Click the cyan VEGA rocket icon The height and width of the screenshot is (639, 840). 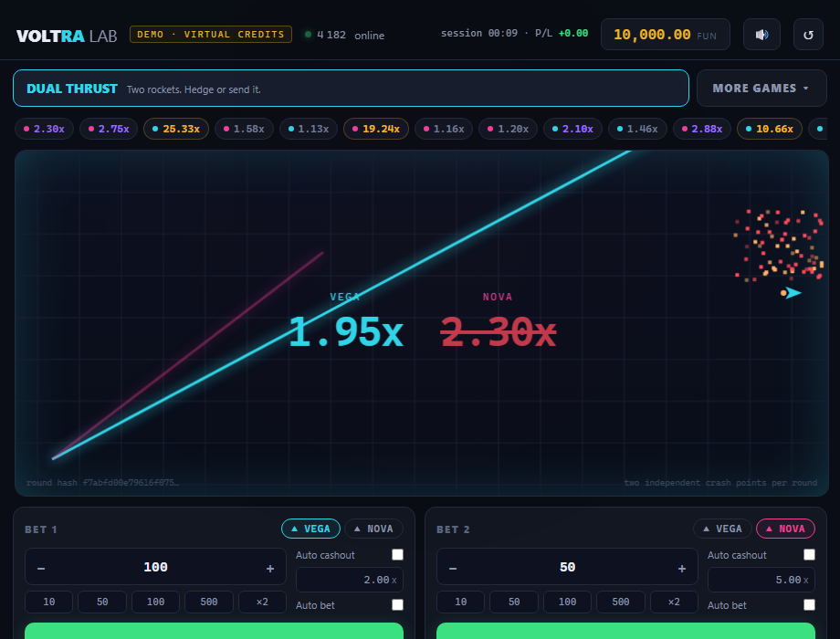[x=792, y=292]
